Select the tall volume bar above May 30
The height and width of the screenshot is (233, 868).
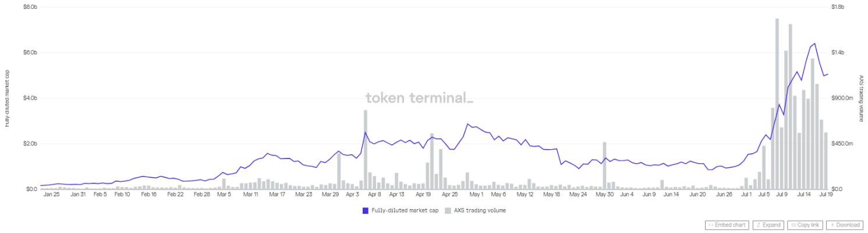[x=605, y=166]
